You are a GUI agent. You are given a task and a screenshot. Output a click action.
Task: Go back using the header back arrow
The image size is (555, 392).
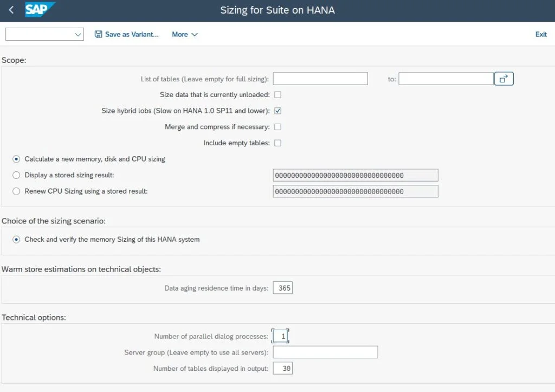[x=11, y=10]
